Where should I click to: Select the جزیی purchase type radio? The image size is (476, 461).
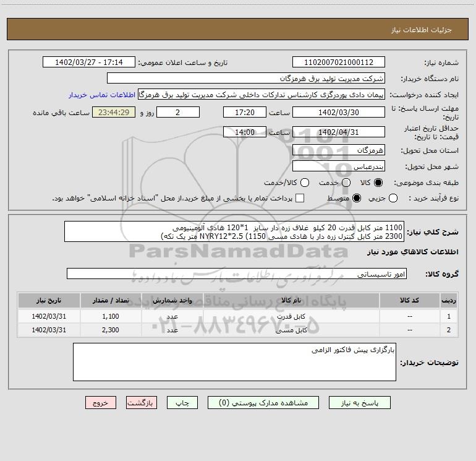click(x=393, y=198)
